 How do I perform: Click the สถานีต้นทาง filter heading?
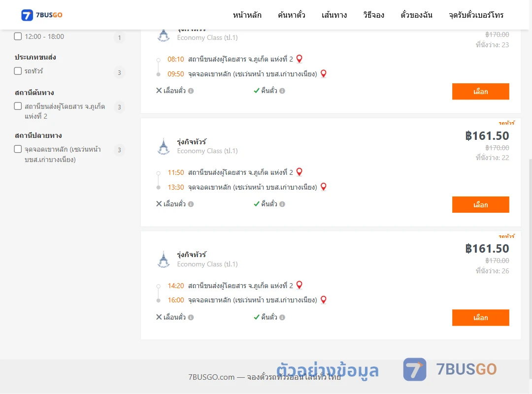(x=34, y=92)
